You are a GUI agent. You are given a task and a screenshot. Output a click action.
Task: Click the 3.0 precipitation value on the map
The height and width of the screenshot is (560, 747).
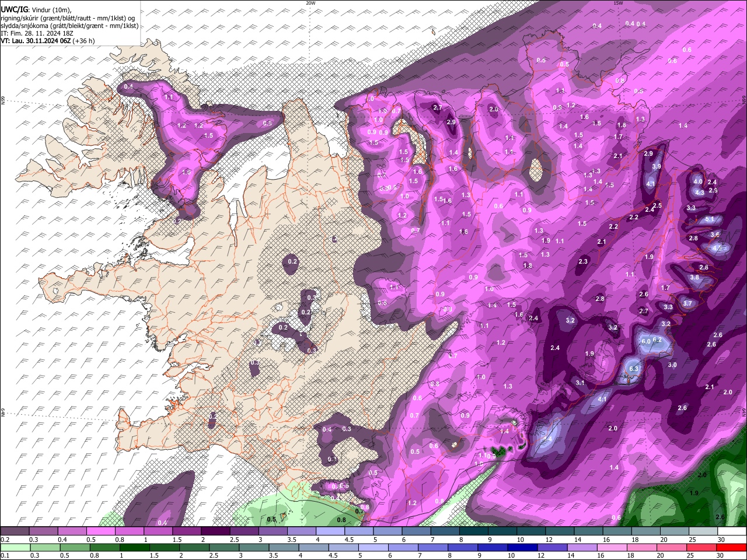pos(672,365)
